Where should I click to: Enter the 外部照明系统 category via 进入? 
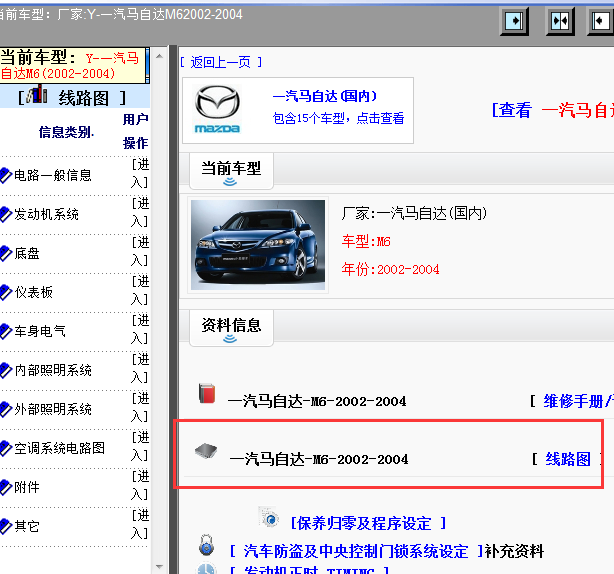[x=140, y=407]
